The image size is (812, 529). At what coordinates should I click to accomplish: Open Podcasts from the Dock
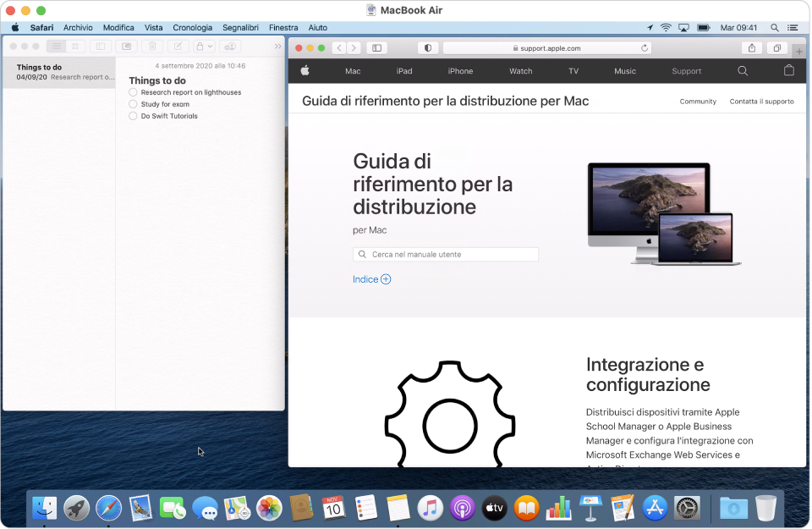pyautogui.click(x=462, y=509)
